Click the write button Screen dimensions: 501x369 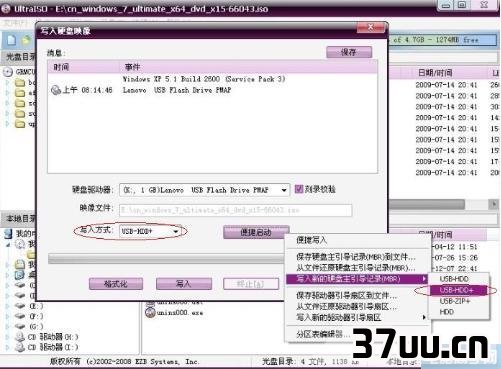(184, 284)
